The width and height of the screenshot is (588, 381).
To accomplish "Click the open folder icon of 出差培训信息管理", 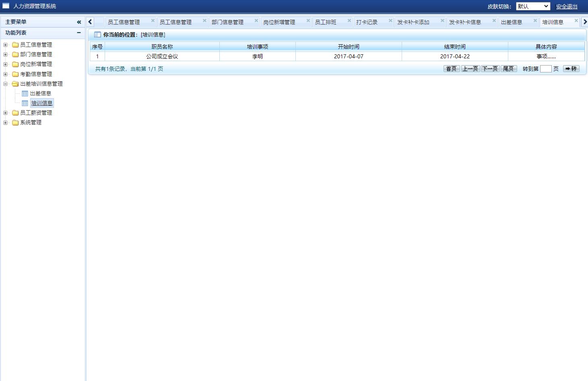I will point(15,84).
